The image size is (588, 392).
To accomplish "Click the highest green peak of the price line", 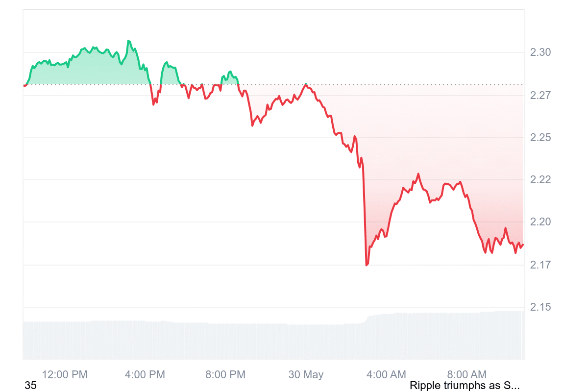I will (128, 41).
